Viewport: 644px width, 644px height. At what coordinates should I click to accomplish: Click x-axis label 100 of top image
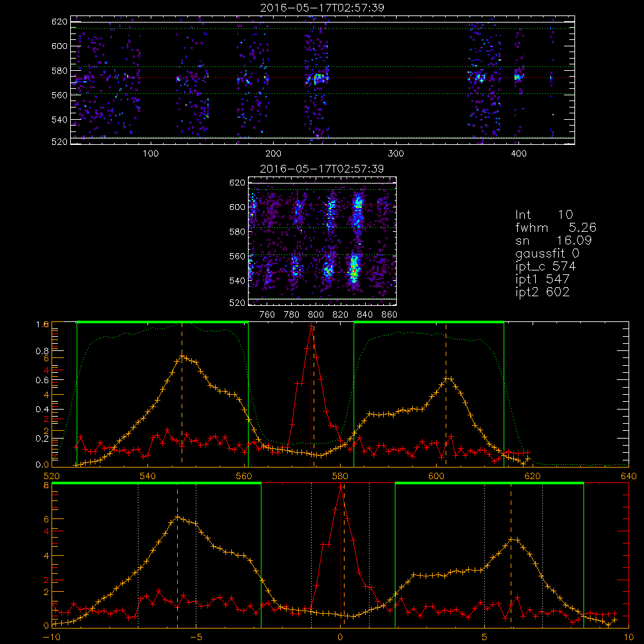(x=151, y=154)
